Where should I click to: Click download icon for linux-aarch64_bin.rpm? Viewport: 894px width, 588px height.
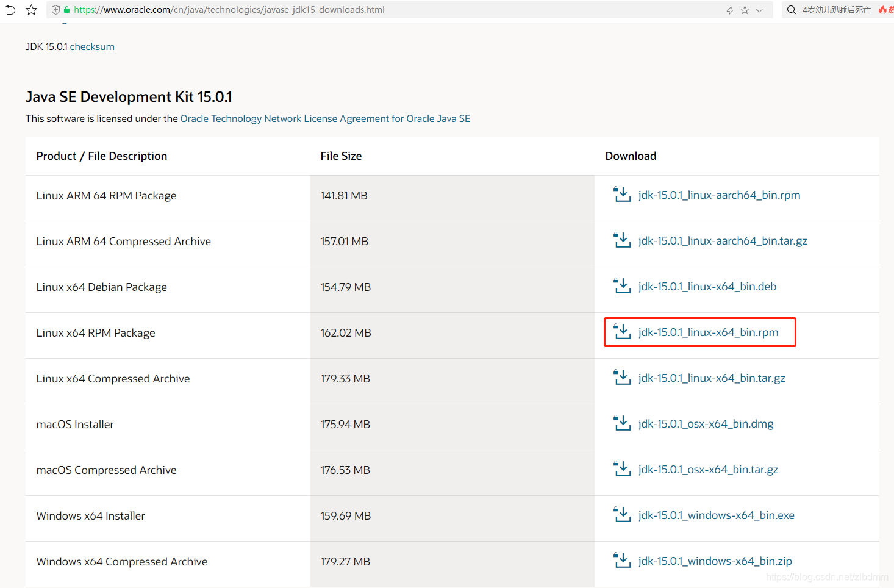(622, 195)
